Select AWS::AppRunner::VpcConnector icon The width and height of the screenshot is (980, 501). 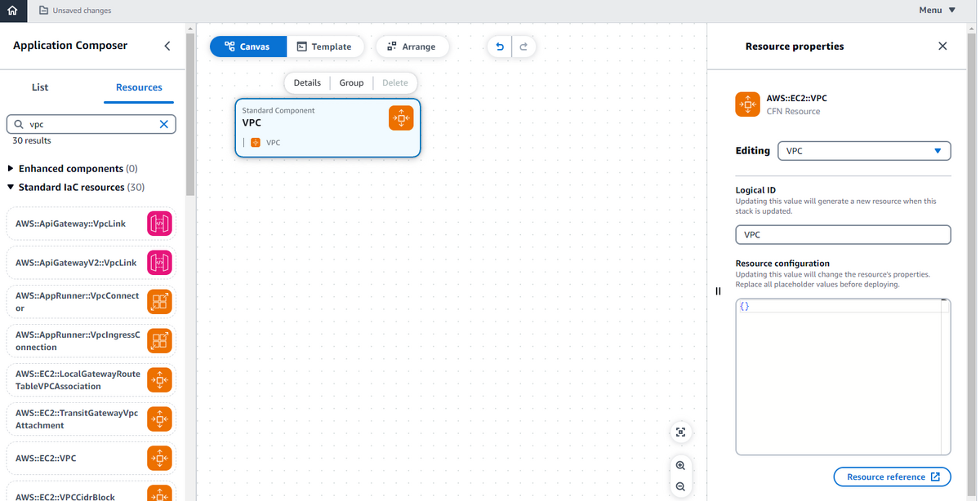pos(159,302)
